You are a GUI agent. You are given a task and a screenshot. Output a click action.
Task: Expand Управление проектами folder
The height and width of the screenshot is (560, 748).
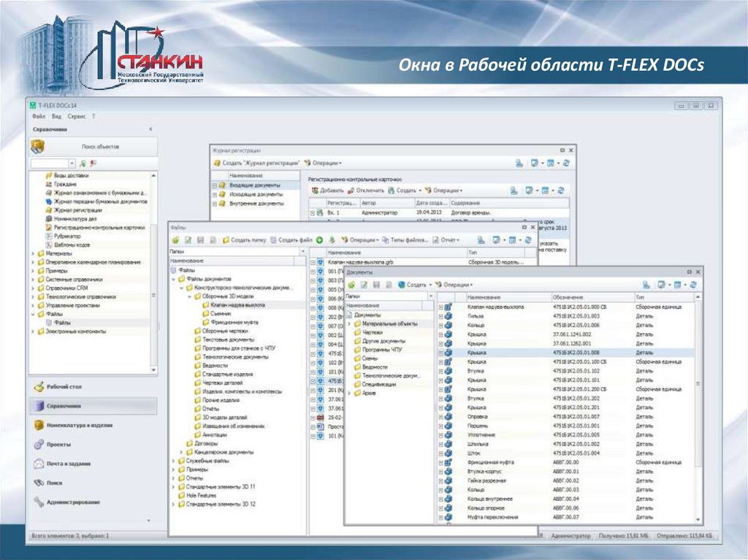click(x=33, y=305)
